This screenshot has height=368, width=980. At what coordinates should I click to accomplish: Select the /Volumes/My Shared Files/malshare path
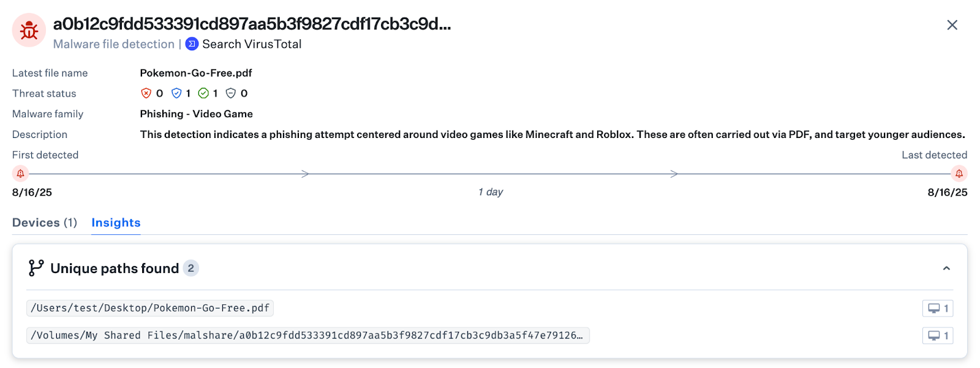(307, 335)
